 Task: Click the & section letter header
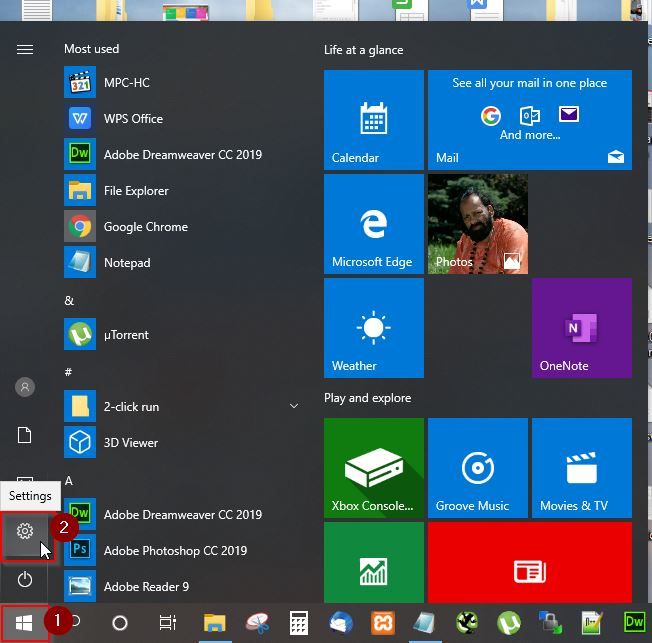click(69, 300)
